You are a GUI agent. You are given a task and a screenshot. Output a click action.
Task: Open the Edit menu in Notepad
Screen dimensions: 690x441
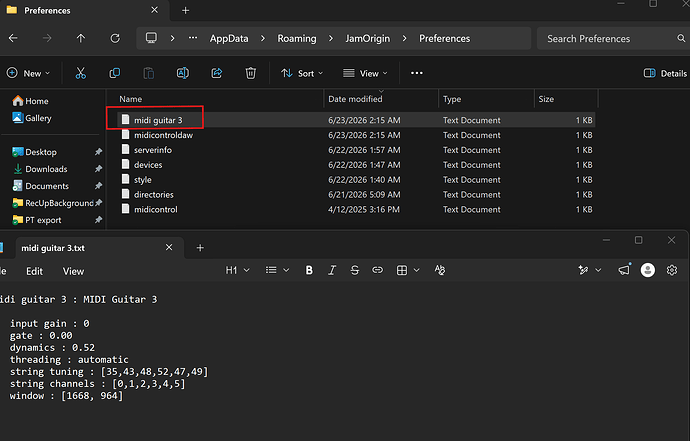(x=34, y=272)
